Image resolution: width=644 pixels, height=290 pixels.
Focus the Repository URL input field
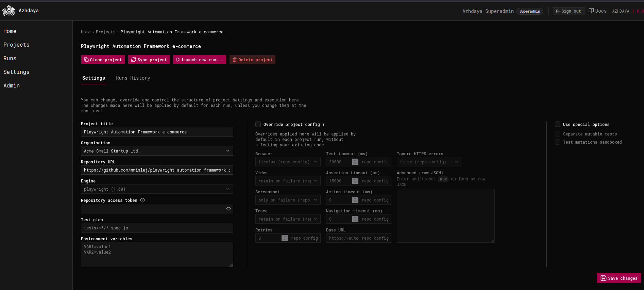tap(157, 170)
